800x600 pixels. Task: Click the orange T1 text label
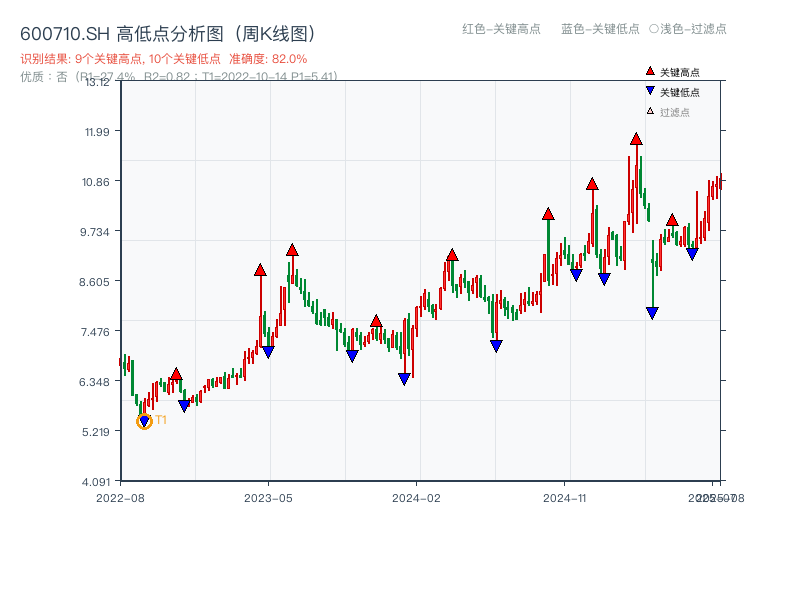[x=161, y=420]
